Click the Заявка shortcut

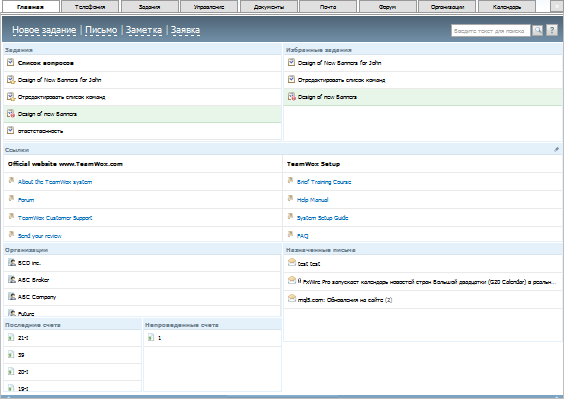coord(185,30)
